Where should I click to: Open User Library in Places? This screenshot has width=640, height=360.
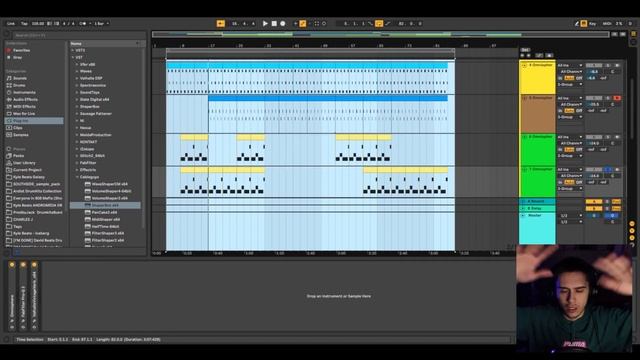pos(24,163)
